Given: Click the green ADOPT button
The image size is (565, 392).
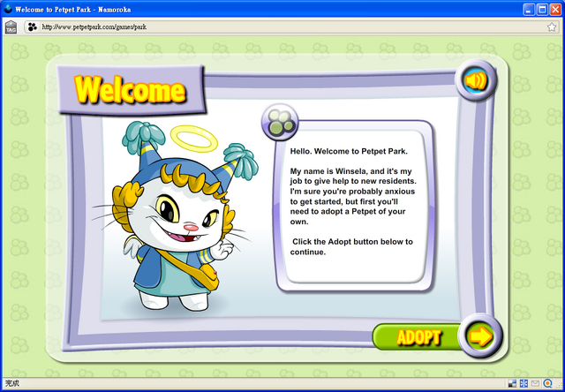Looking at the screenshot, I should click(417, 337).
